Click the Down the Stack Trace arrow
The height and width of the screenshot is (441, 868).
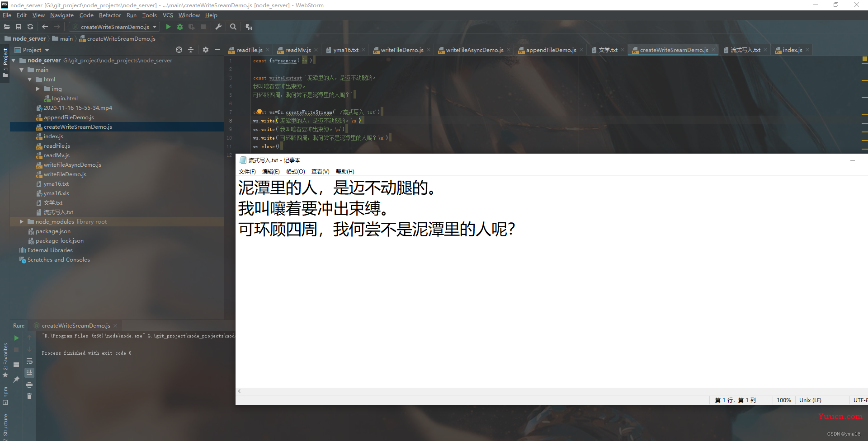[29, 349]
